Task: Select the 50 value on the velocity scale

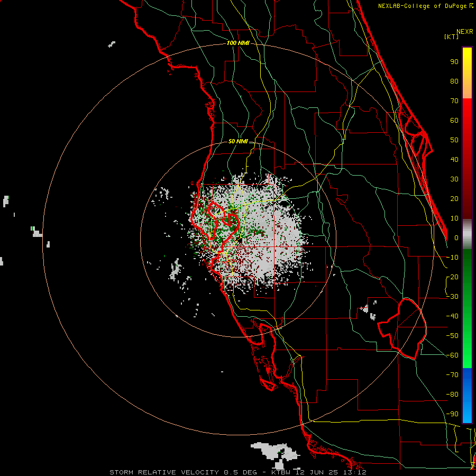Action: (x=454, y=140)
